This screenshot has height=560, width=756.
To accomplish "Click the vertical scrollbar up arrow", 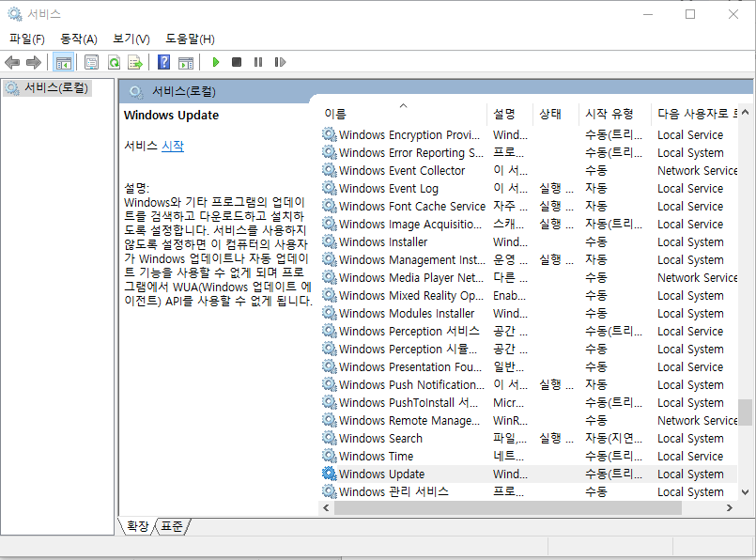I will pyautogui.click(x=745, y=113).
